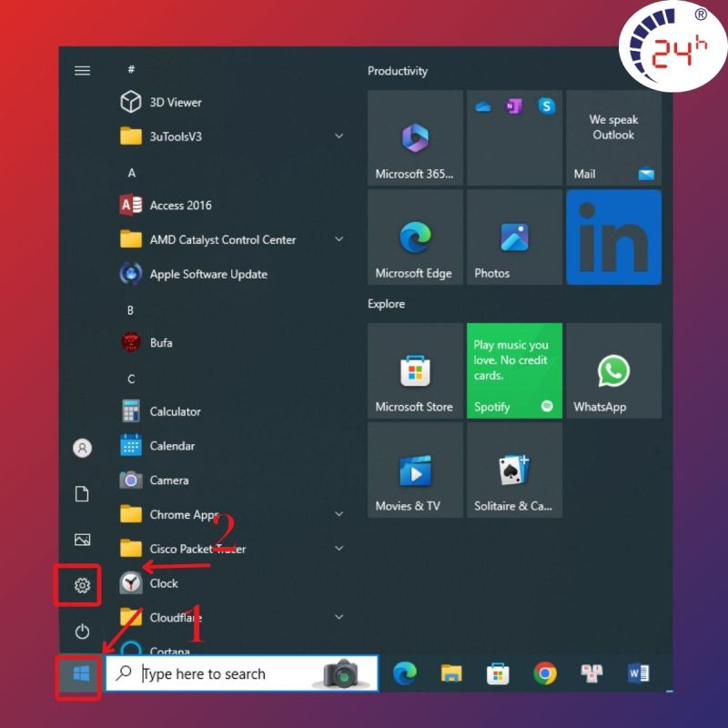Open the Microsoft Edge tile
728x728 pixels.
click(415, 238)
